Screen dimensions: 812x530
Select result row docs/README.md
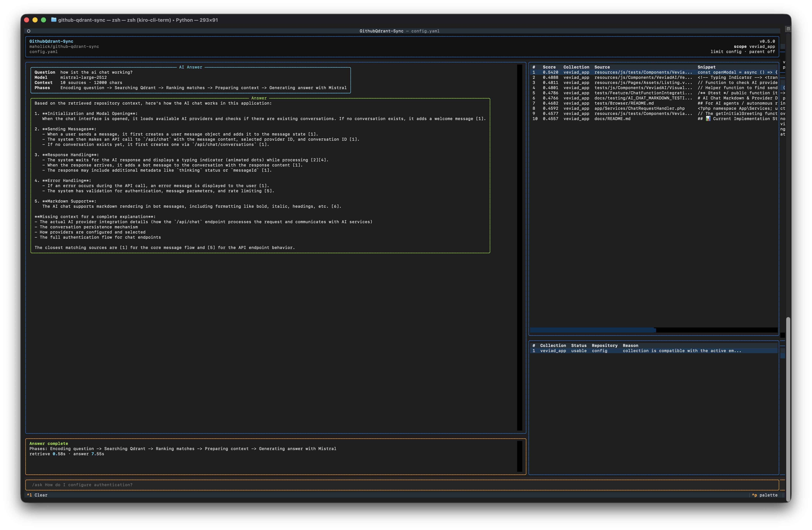point(654,119)
